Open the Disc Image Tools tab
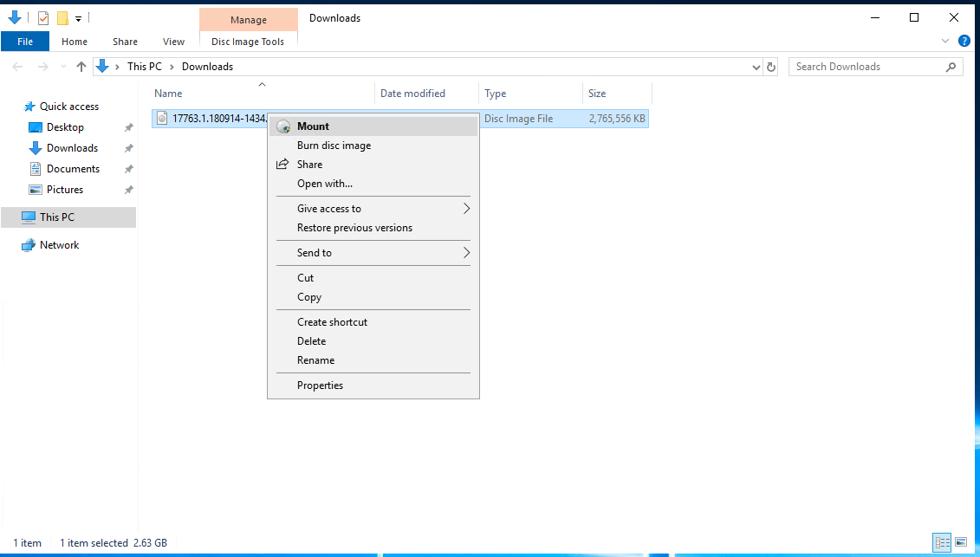 click(x=248, y=42)
